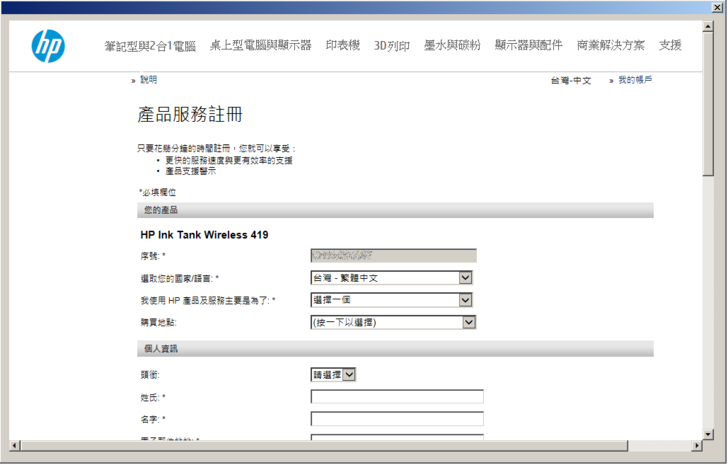Click the 個人資訊 section header
Image resolution: width=728 pixels, height=465 pixels.
pyautogui.click(x=395, y=349)
